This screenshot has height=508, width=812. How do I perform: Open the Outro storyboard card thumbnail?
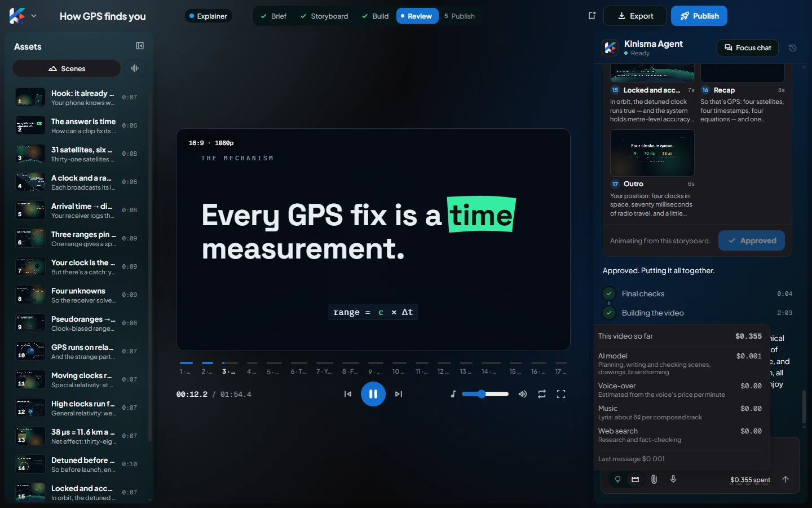click(x=652, y=153)
